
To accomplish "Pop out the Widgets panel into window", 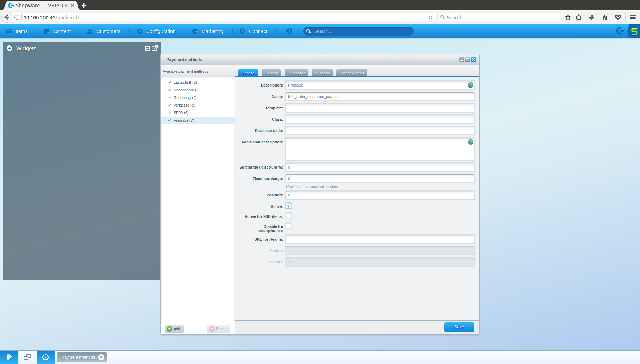I will [x=155, y=48].
